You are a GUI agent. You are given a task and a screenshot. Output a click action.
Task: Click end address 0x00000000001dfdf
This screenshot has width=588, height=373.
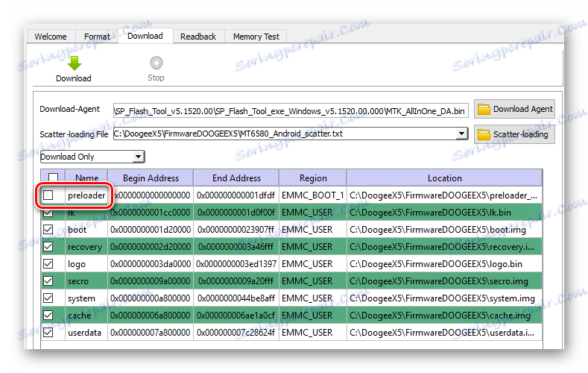click(236, 195)
